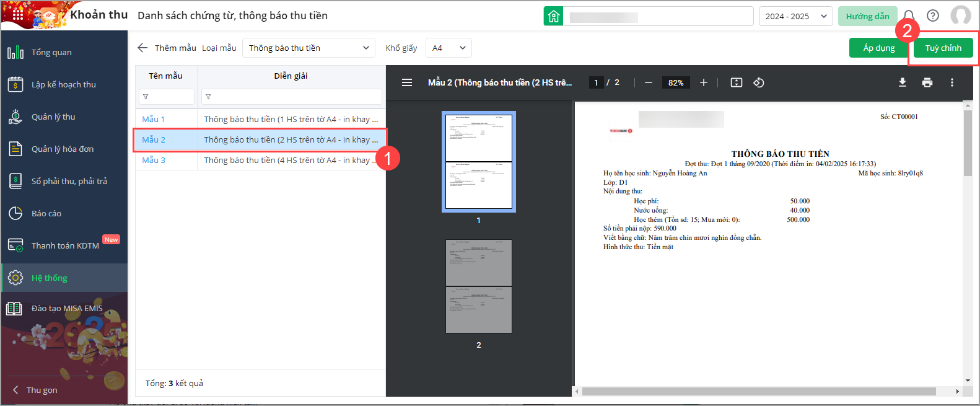The width and height of the screenshot is (980, 406).
Task: Open the help question mark icon
Action: (933, 15)
